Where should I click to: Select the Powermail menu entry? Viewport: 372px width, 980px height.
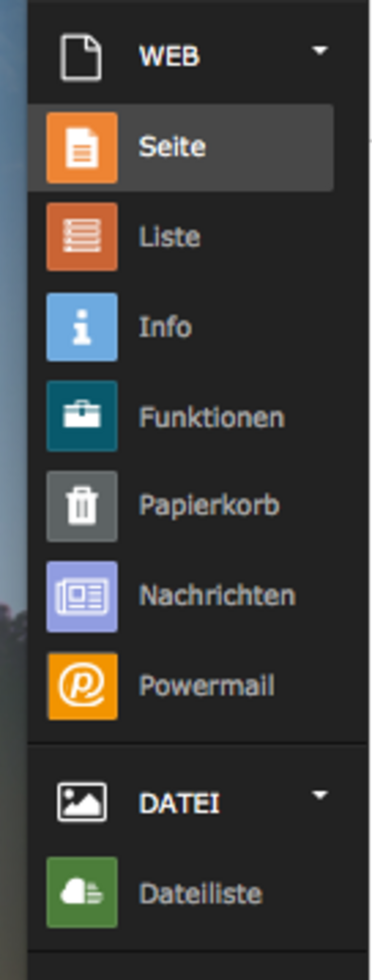tap(206, 686)
